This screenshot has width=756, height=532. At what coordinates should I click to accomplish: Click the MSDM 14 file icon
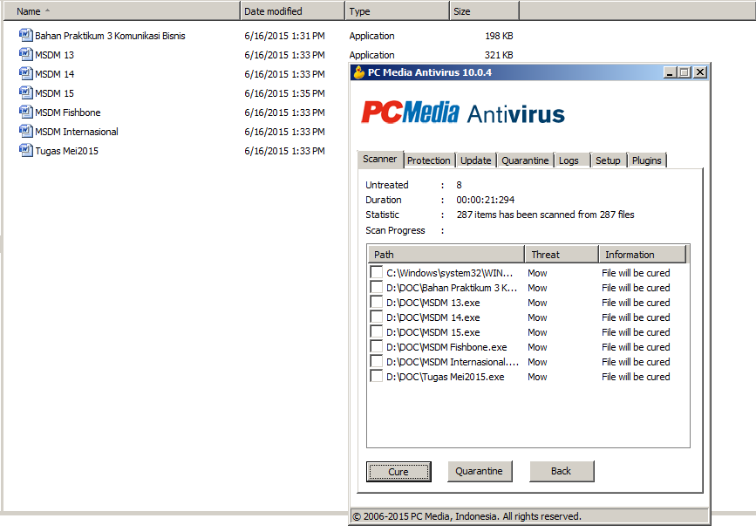point(25,74)
